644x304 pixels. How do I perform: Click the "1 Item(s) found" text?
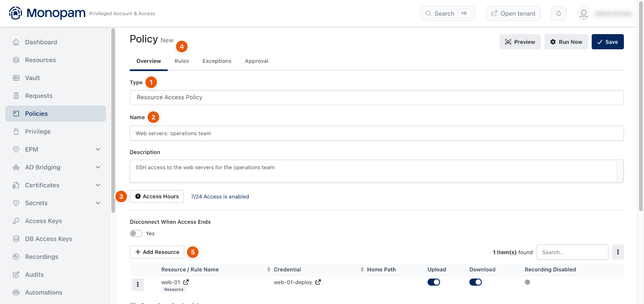tap(513, 252)
